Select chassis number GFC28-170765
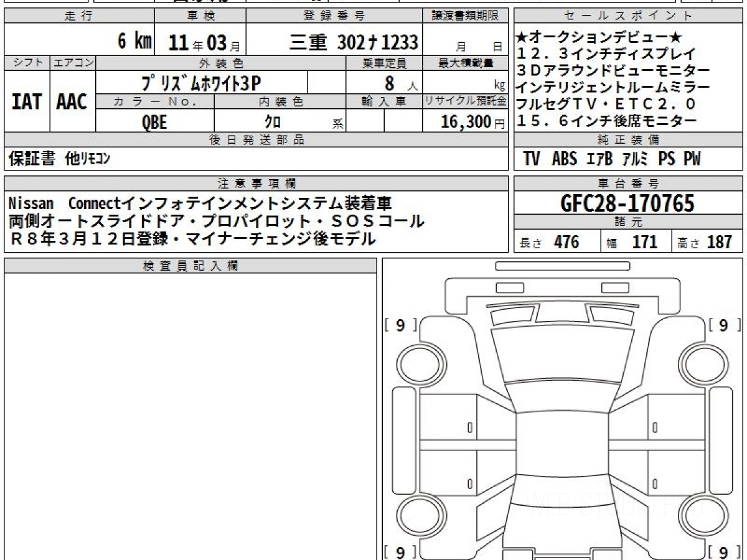 pyautogui.click(x=627, y=203)
